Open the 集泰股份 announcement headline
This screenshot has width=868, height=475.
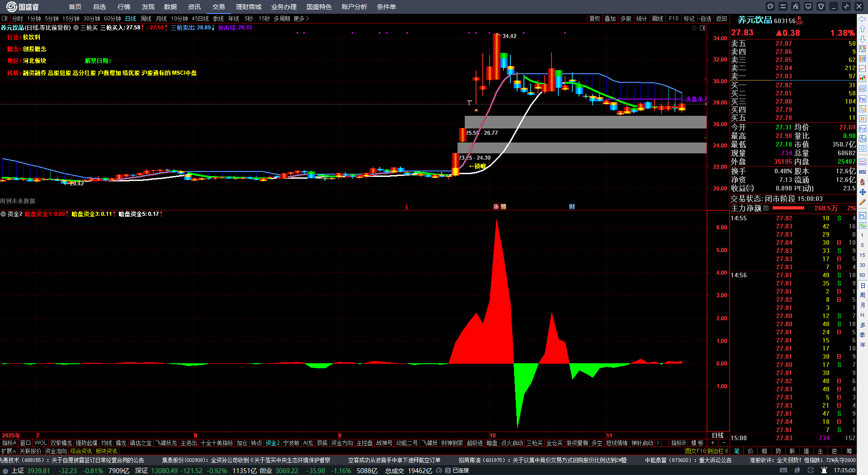click(x=246, y=460)
